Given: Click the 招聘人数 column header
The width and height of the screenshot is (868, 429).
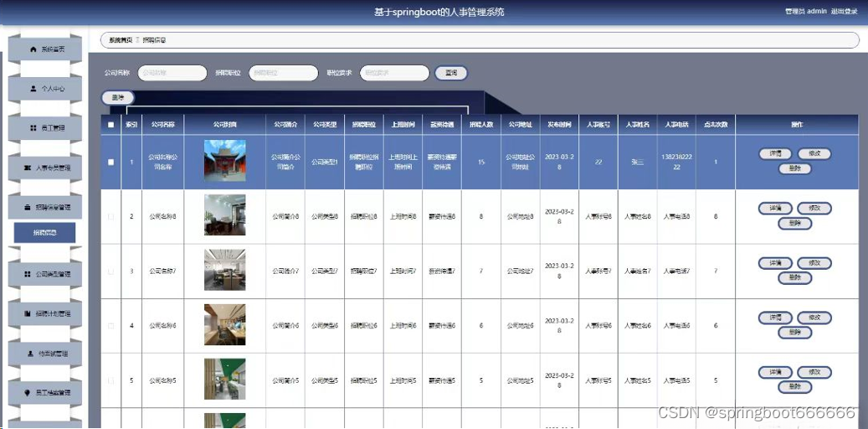Looking at the screenshot, I should [481, 125].
